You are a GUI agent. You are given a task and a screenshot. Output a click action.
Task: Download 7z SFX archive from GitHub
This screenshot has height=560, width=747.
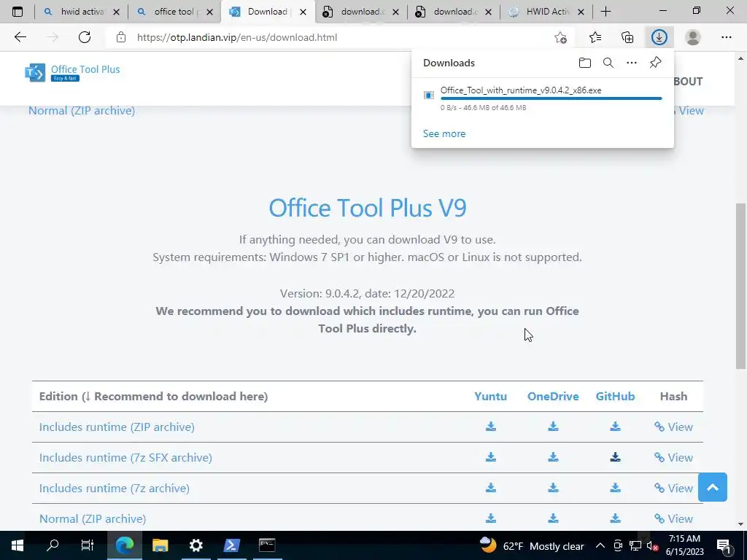coord(615,457)
